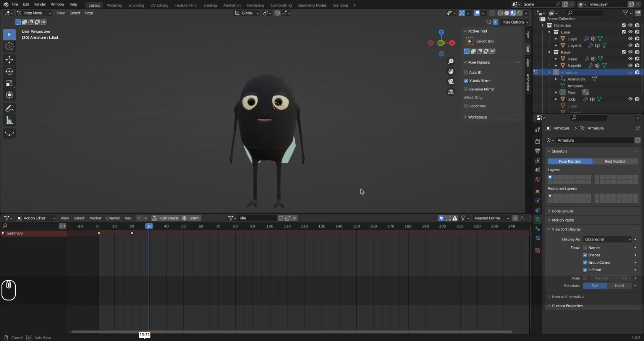
Task: Open Global transform orientation dropdown
Action: (x=247, y=13)
